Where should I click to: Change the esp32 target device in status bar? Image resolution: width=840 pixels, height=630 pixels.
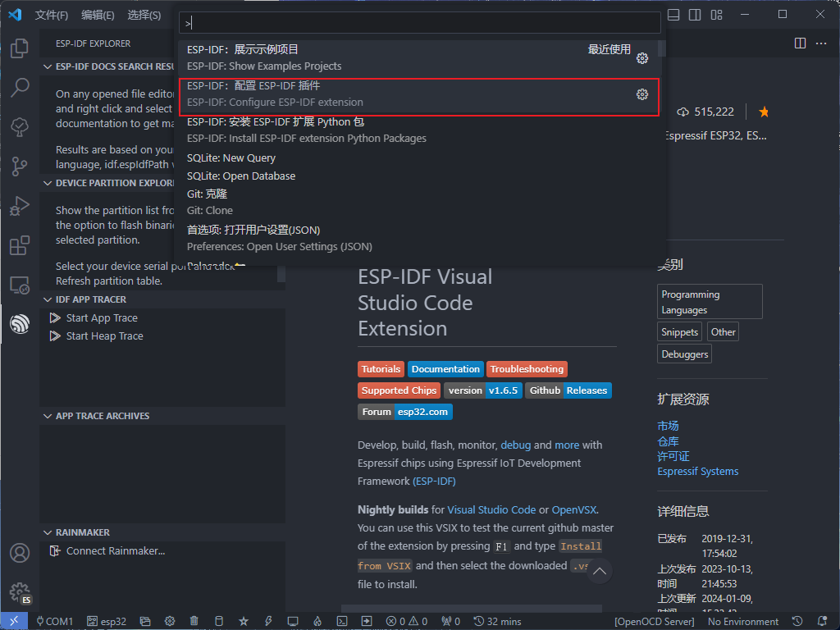(x=107, y=622)
